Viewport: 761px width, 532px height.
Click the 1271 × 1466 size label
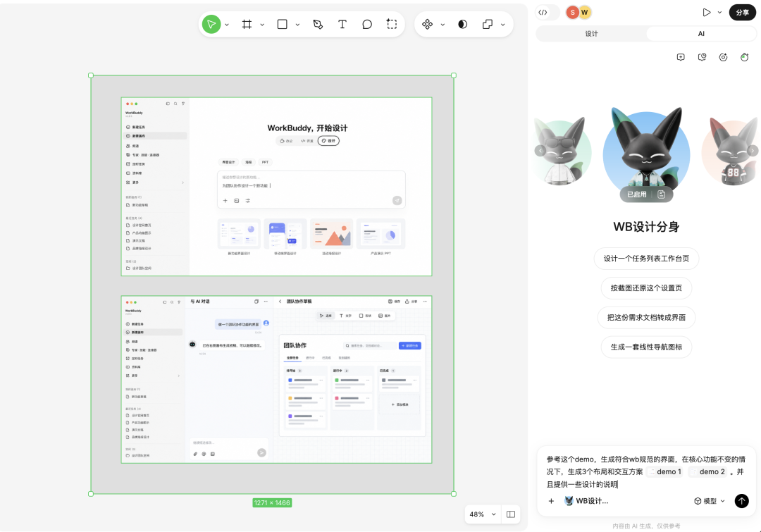(x=272, y=503)
